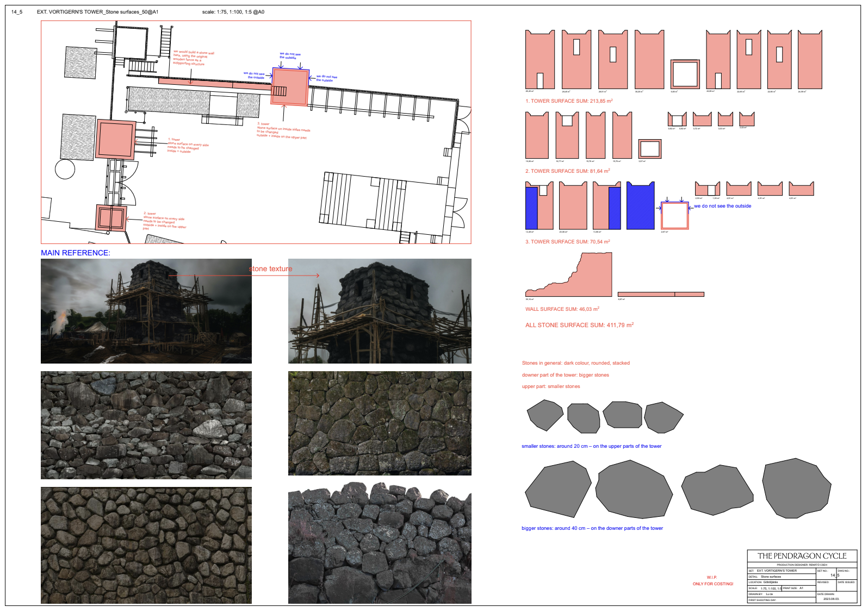Viewport: 868px width, 613px height.
Task: Click the rightmost large grey stone shape
Action: pos(796,488)
